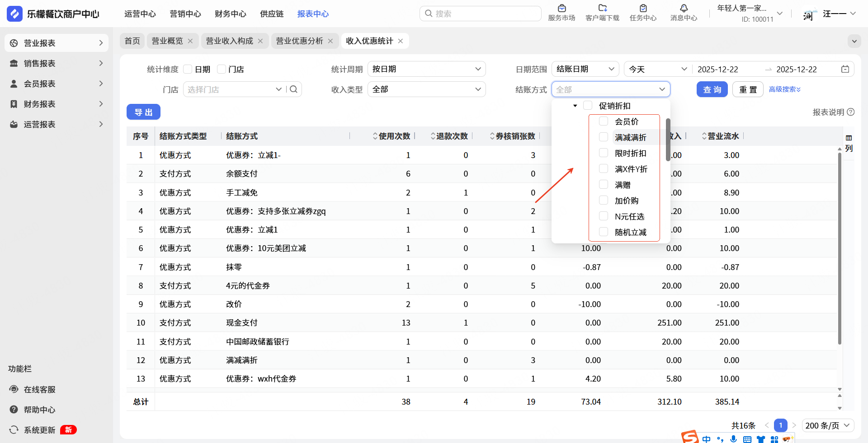Open the date range calendar icon

[x=845, y=69]
